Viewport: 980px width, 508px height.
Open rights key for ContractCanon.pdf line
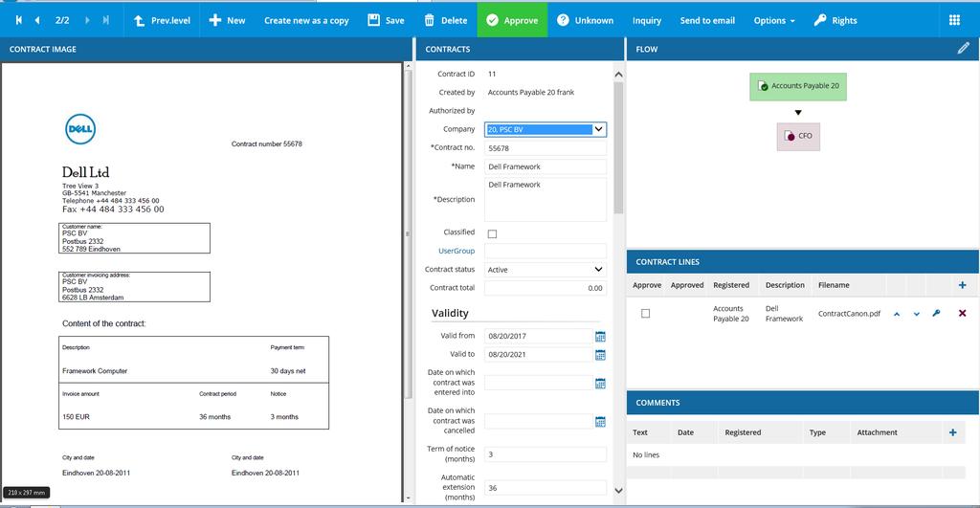pyautogui.click(x=936, y=313)
